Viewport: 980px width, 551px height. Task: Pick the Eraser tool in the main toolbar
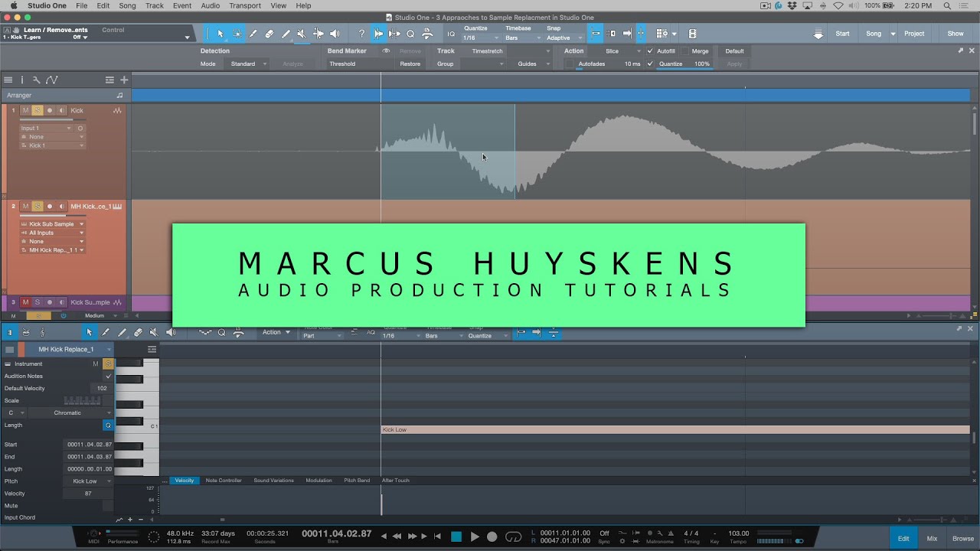coord(269,34)
